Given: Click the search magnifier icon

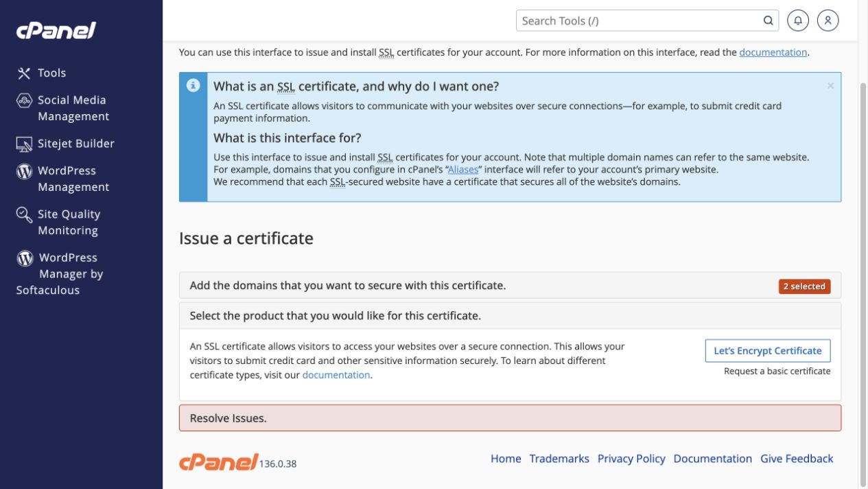Looking at the screenshot, I should (769, 21).
